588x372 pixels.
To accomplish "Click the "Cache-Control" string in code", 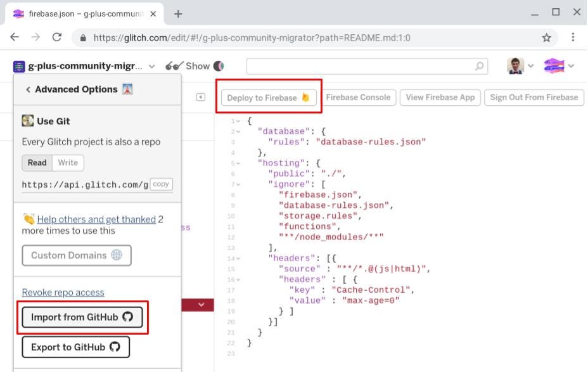I will pyautogui.click(x=371, y=290).
